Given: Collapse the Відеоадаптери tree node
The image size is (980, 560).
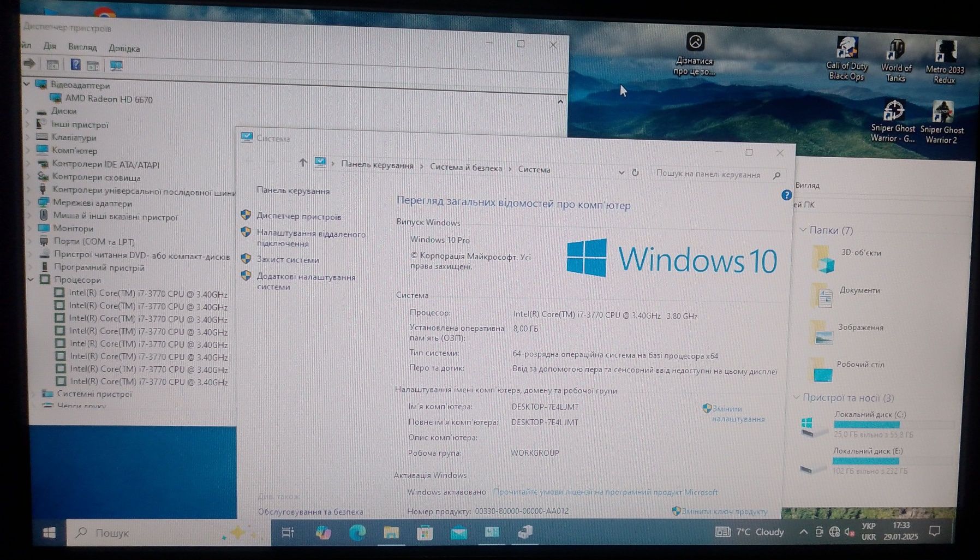Looking at the screenshot, I should point(26,84).
